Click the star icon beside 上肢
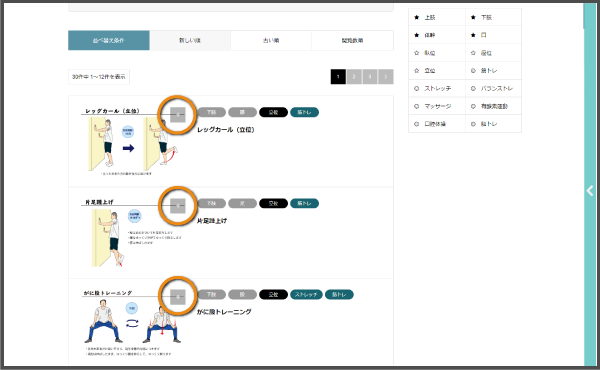 click(x=417, y=17)
